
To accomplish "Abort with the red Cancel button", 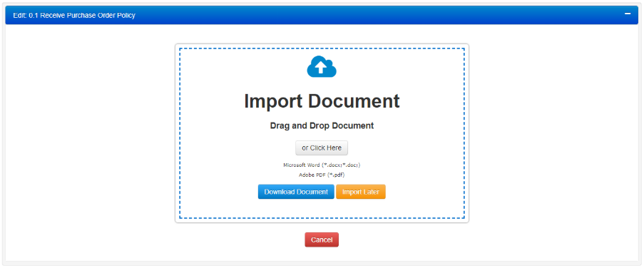I will [322, 239].
